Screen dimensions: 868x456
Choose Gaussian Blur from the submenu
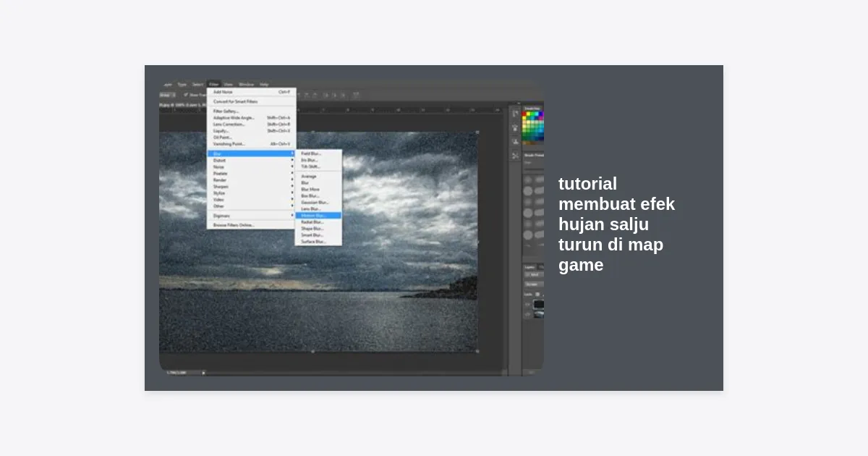click(315, 202)
